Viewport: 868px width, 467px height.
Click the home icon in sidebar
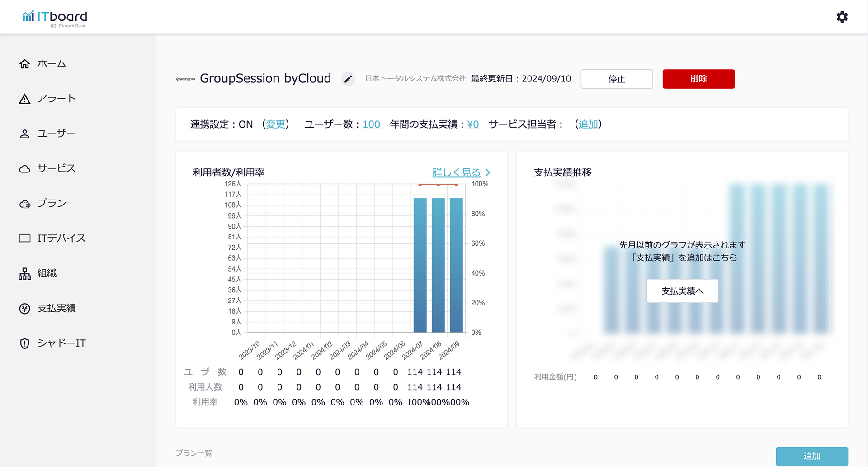(x=25, y=64)
